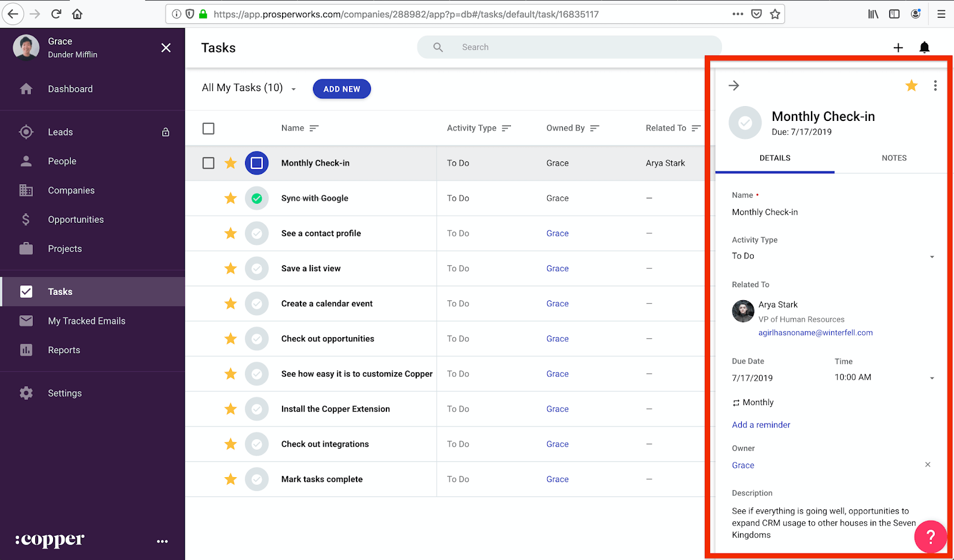Check the select-all checkbox in header

(x=208, y=128)
